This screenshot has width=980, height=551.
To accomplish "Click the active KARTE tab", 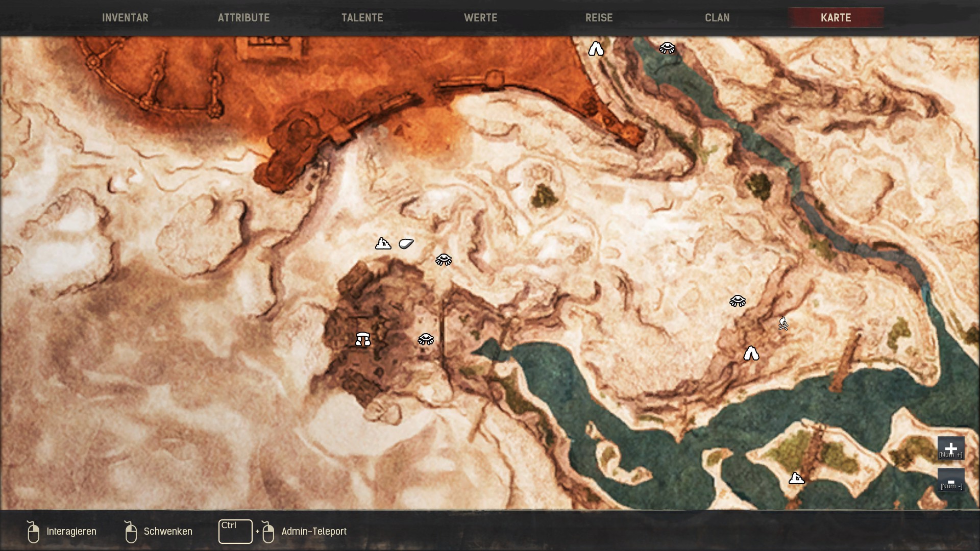I will tap(836, 18).
